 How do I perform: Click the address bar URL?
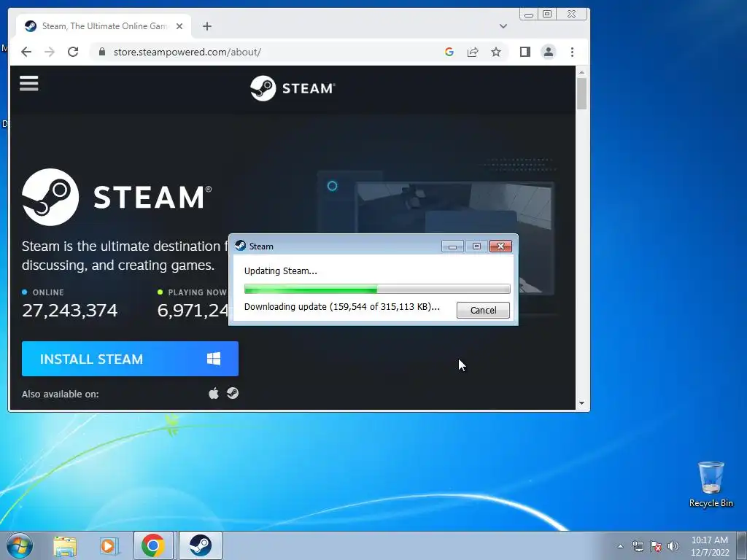pos(187,52)
